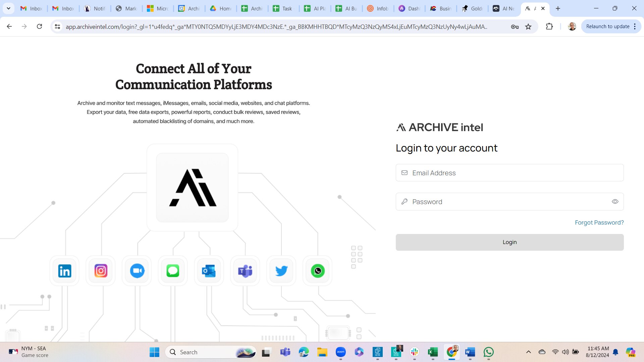This screenshot has height=362, width=644.
Task: Open the Relaunch to update options menu
Action: pos(635,26)
